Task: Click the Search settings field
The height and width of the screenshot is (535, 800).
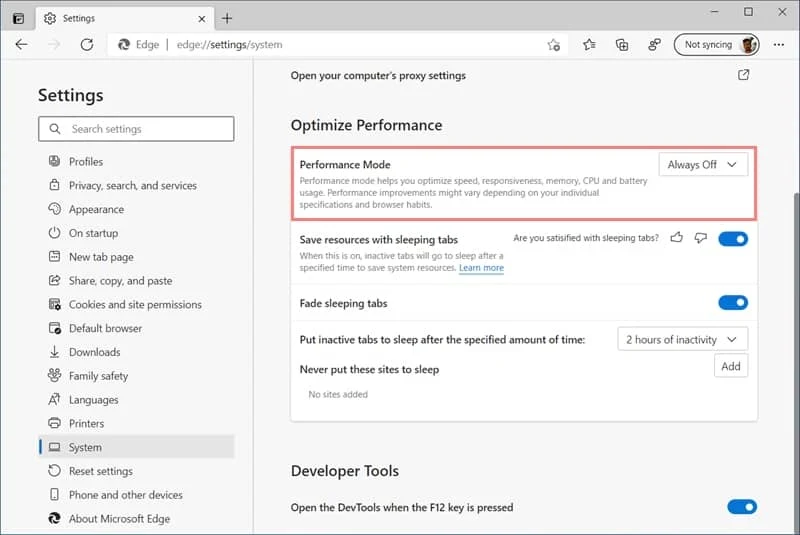Action: (x=136, y=129)
